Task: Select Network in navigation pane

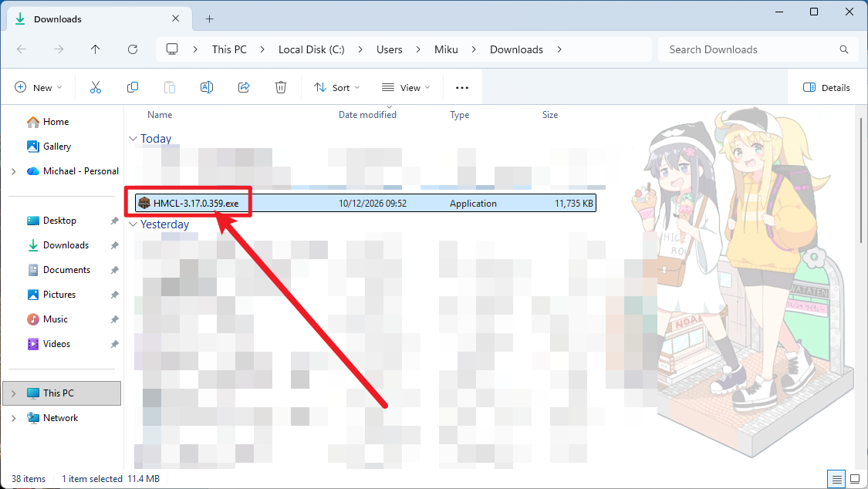Action: click(60, 418)
